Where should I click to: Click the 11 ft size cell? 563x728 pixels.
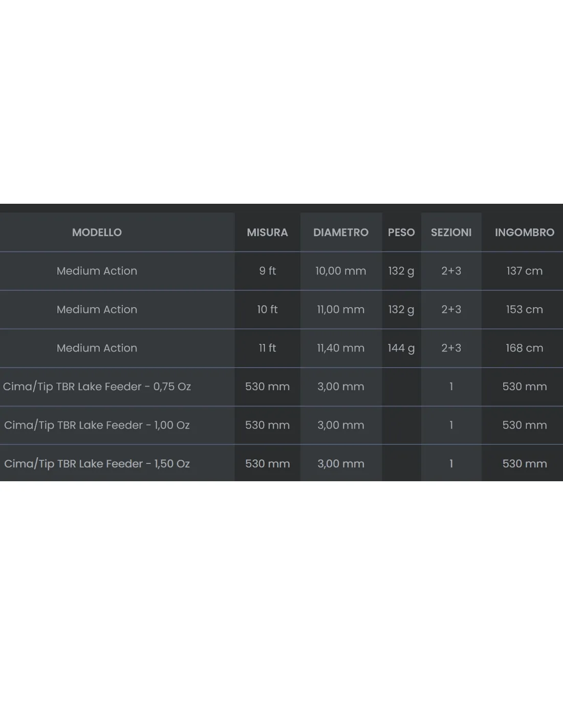tap(267, 348)
